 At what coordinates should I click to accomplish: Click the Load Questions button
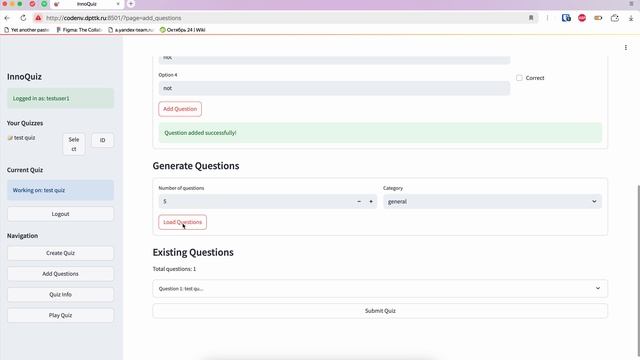pos(182,222)
